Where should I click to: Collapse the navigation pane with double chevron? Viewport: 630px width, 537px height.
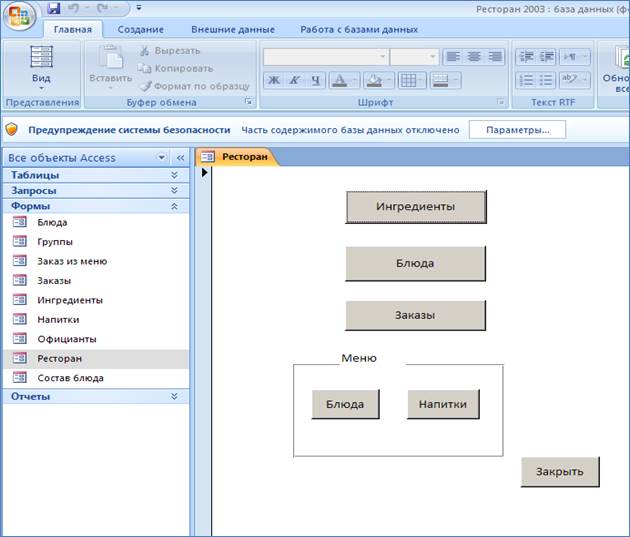[180, 158]
